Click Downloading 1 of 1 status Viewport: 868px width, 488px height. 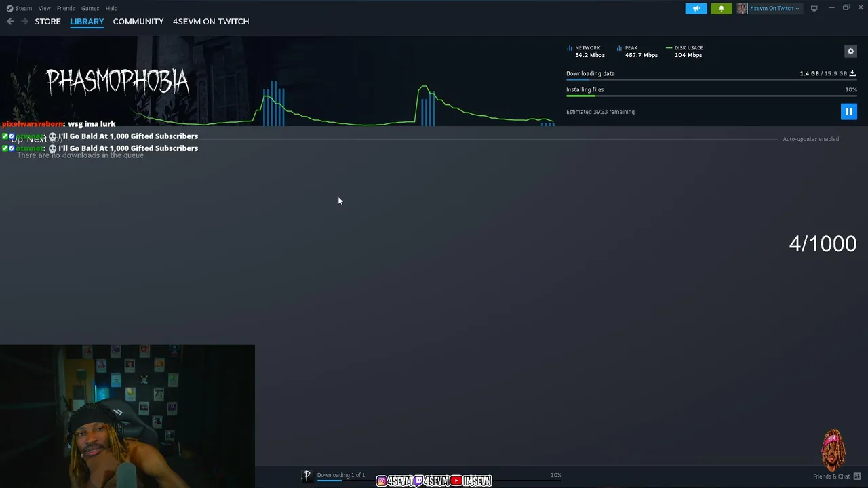pyautogui.click(x=340, y=475)
